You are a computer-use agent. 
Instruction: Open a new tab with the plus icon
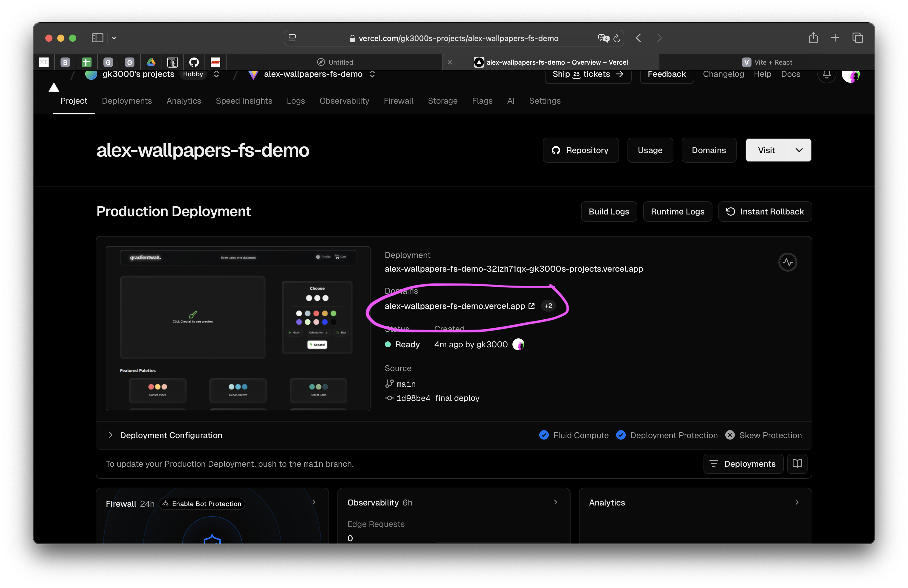(835, 38)
